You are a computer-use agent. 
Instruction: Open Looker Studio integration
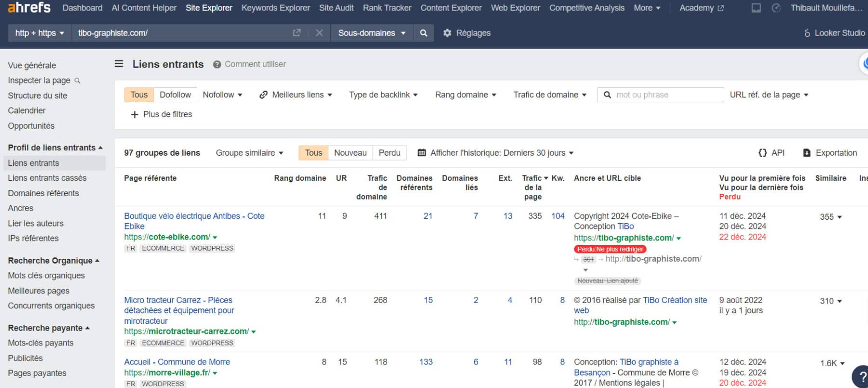[834, 33]
